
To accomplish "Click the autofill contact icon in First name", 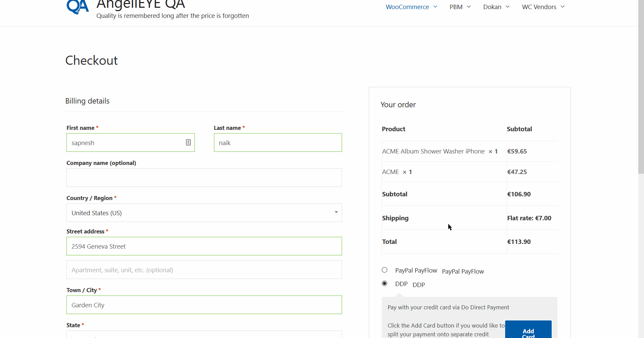I will click(188, 142).
